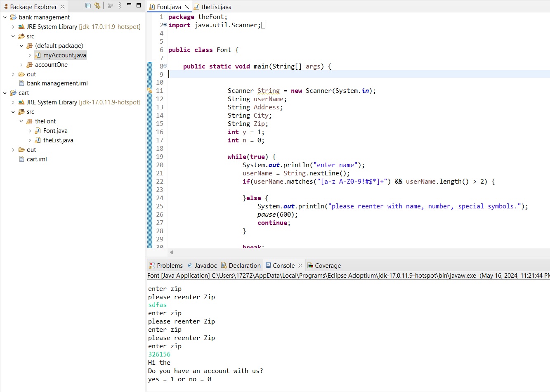
Task: Click the editor horizontal scrollbar left arrow
Action: coord(171,252)
